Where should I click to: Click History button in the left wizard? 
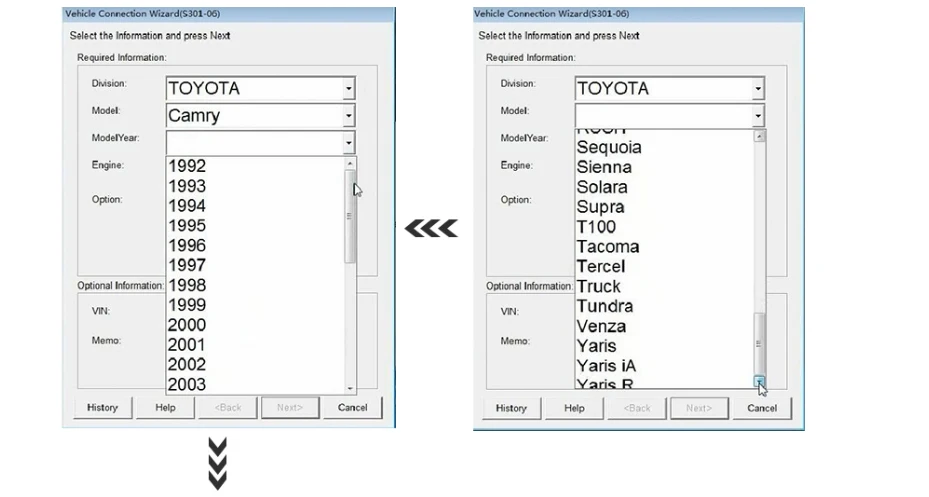102,408
